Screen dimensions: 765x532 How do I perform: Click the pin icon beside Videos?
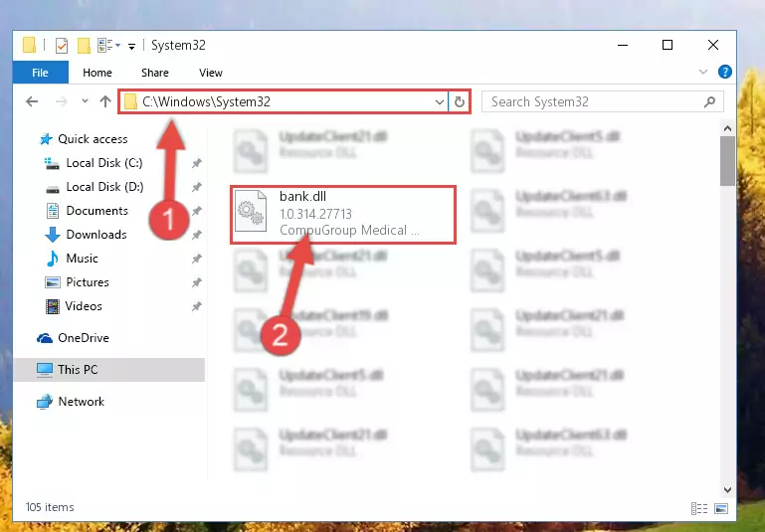(x=197, y=306)
